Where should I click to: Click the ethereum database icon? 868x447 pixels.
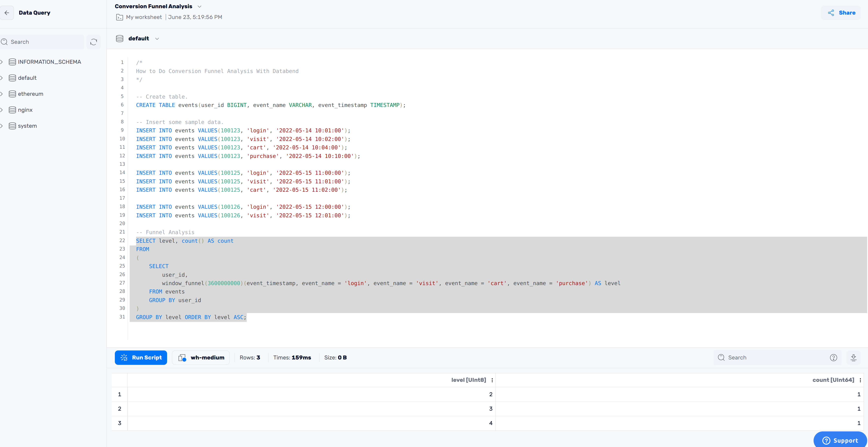point(12,94)
